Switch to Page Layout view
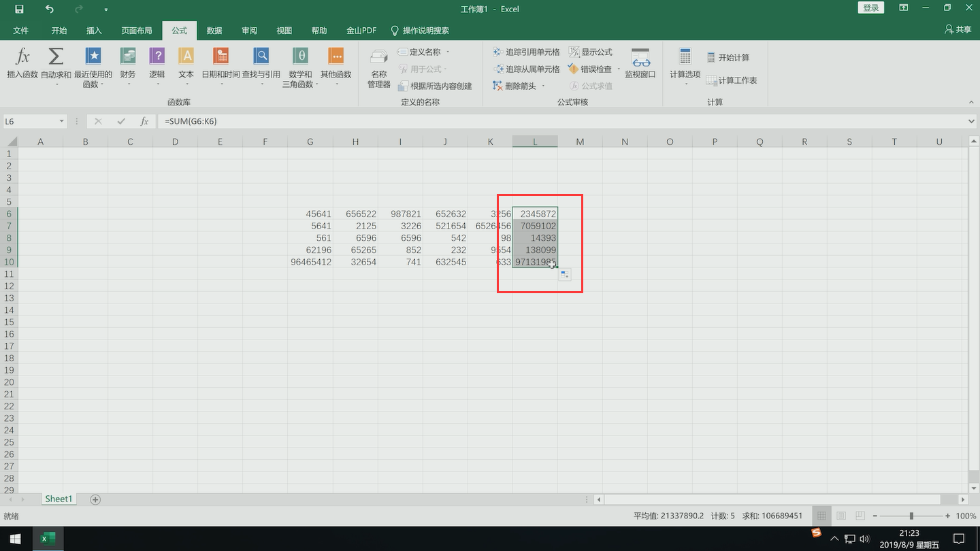980x551 pixels. [x=841, y=516]
